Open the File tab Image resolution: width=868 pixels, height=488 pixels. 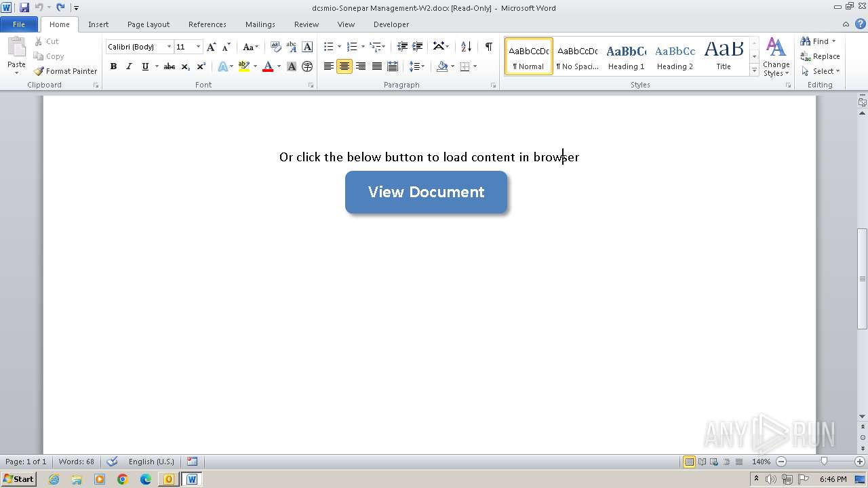click(19, 24)
